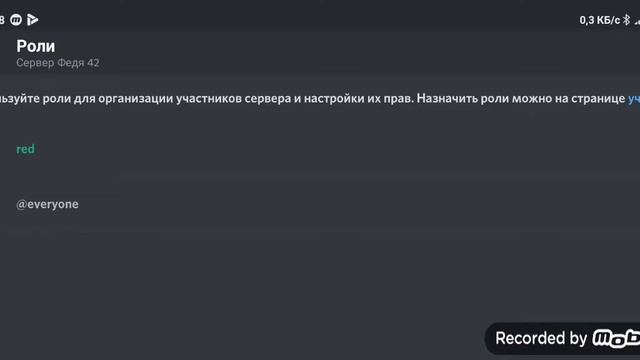Click the 'роли для организации участников' sentence
Image resolution: width=640 pixels, height=360 pixels.
tap(142, 98)
